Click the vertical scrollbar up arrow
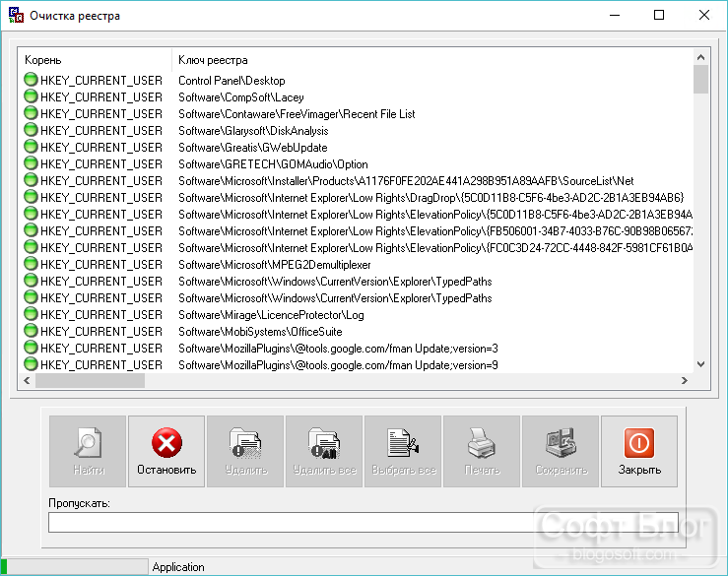The height and width of the screenshot is (576, 728). coord(701,57)
